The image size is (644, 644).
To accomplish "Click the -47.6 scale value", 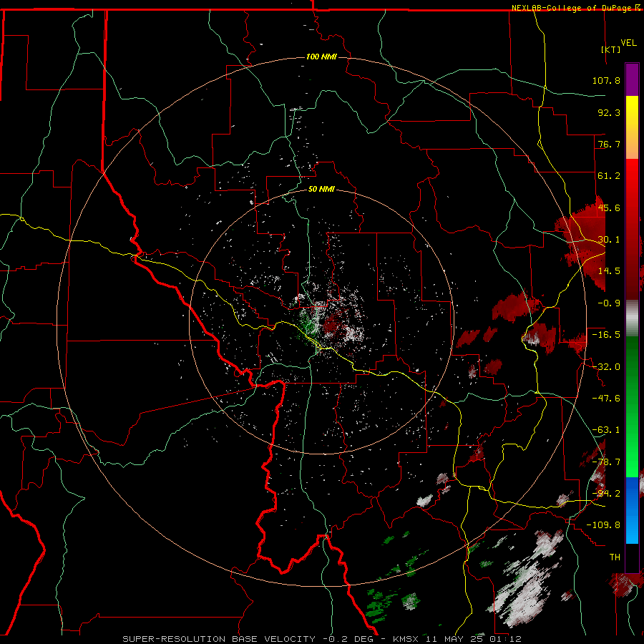I will tap(606, 399).
